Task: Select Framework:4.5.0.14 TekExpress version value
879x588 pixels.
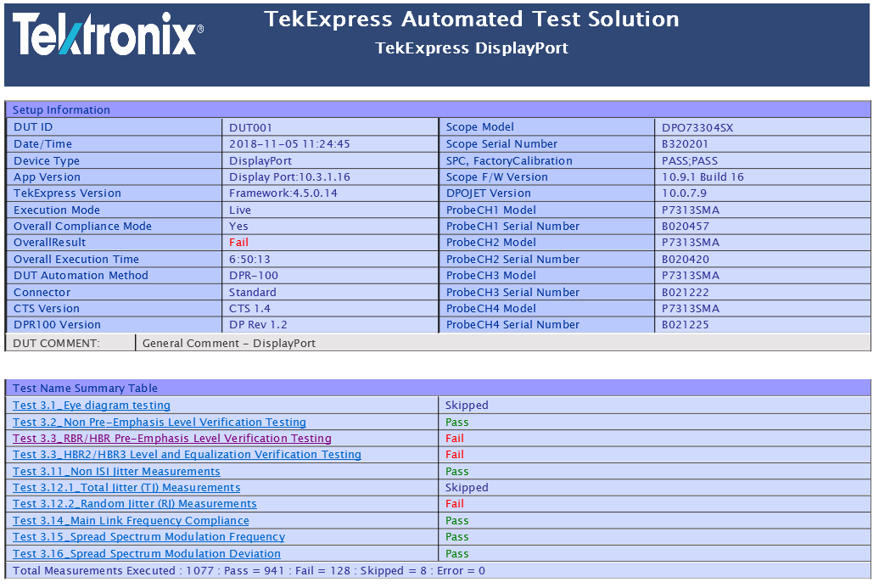Action: (283, 193)
